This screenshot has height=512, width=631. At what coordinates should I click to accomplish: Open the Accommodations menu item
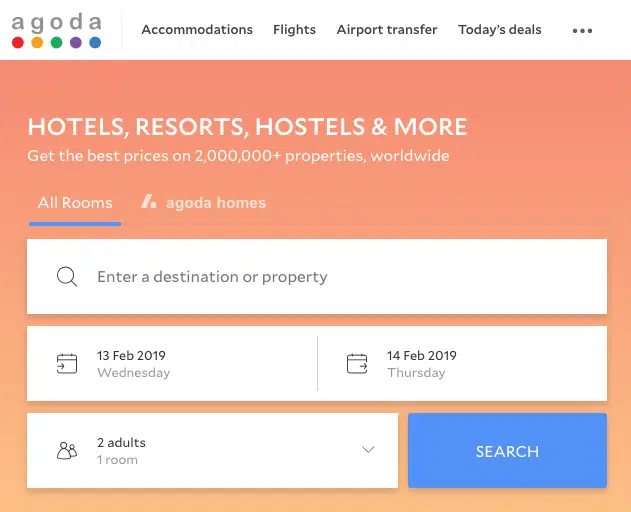(x=197, y=30)
